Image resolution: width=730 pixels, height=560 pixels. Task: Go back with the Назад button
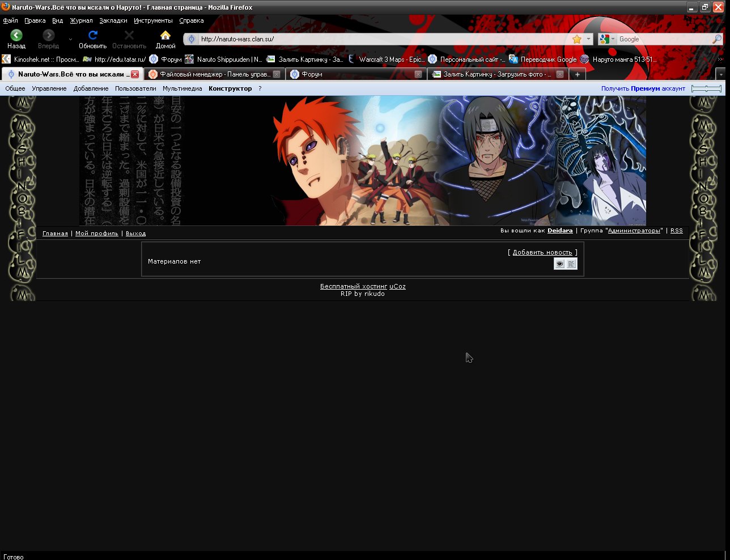click(16, 39)
